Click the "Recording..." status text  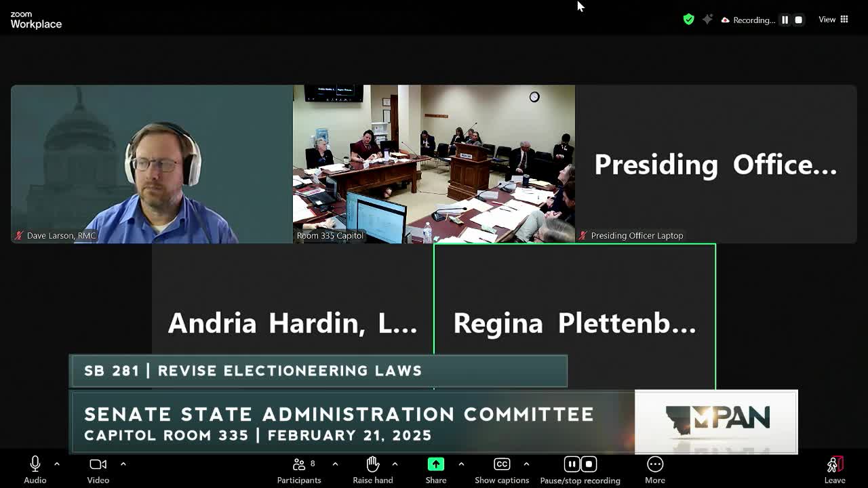click(754, 20)
